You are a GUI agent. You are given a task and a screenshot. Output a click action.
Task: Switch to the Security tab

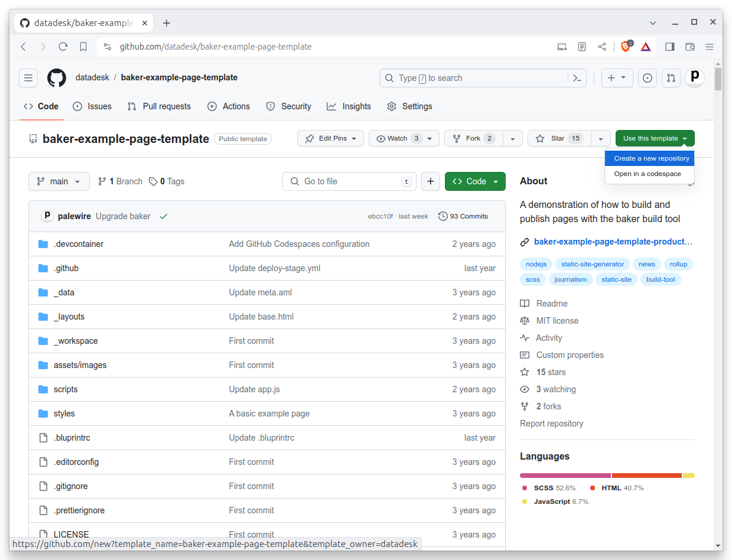coord(288,106)
